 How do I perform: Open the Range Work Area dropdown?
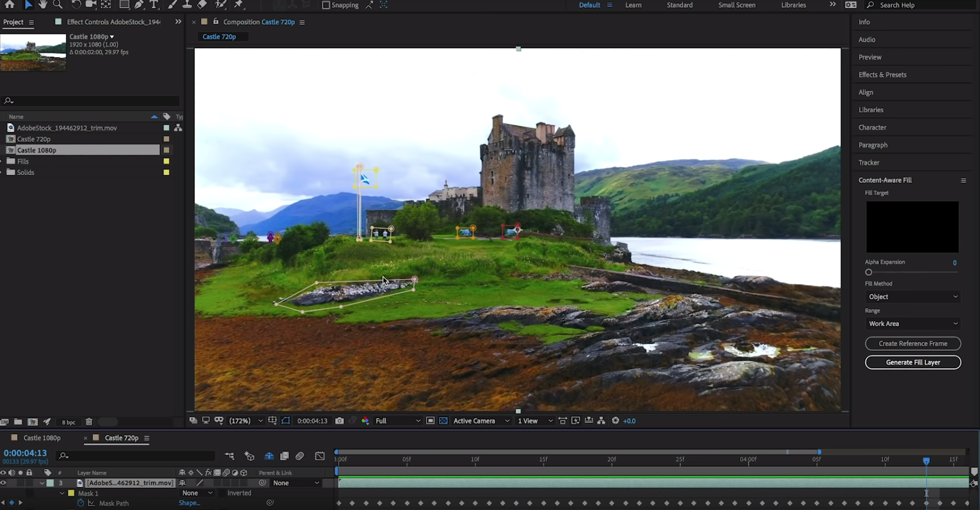pyautogui.click(x=913, y=323)
